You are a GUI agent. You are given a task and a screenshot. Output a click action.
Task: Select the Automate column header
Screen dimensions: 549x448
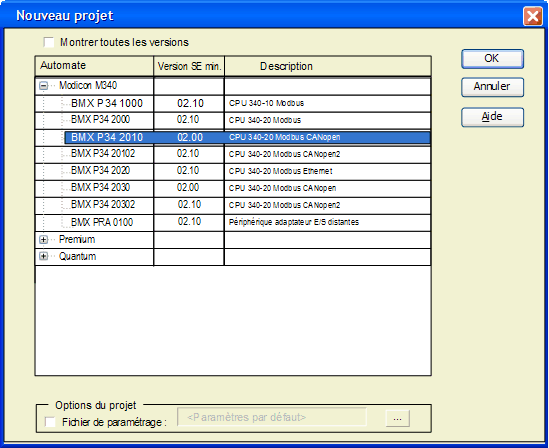click(x=94, y=66)
